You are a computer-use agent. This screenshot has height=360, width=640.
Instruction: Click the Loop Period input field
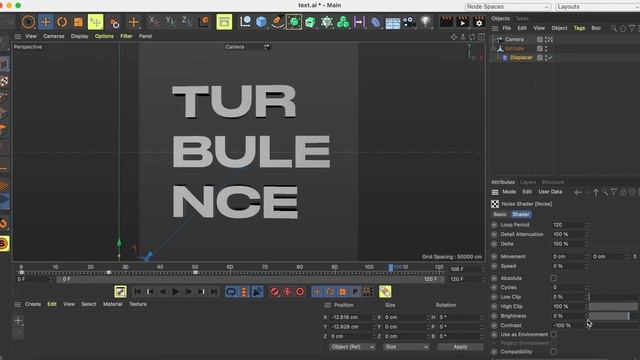tap(568, 225)
